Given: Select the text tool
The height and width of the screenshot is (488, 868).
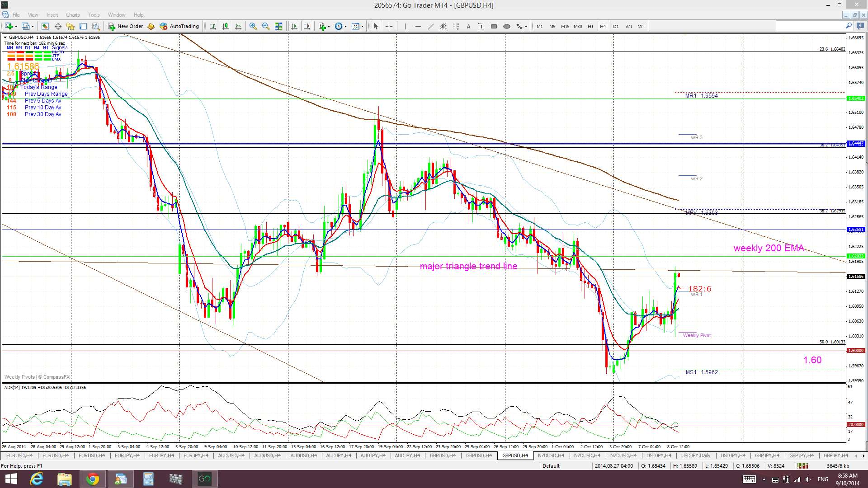Looking at the screenshot, I should (x=468, y=26).
